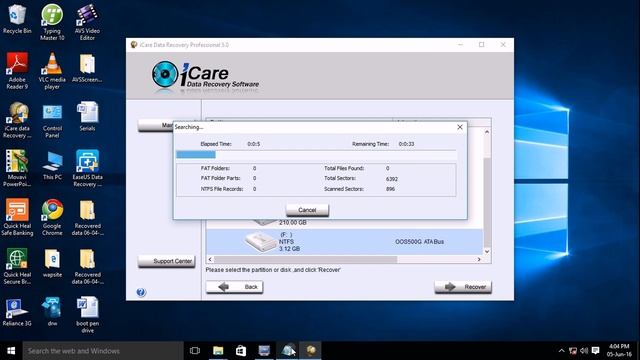640x360 pixels.
Task: Open Control Panel desktop icon
Action: [x=52, y=120]
